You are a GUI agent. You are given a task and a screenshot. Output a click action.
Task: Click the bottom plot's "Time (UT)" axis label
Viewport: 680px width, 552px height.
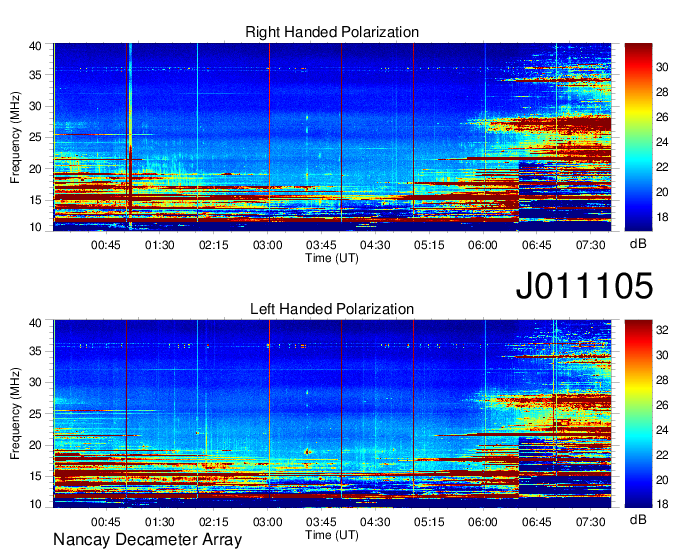[x=332, y=535]
